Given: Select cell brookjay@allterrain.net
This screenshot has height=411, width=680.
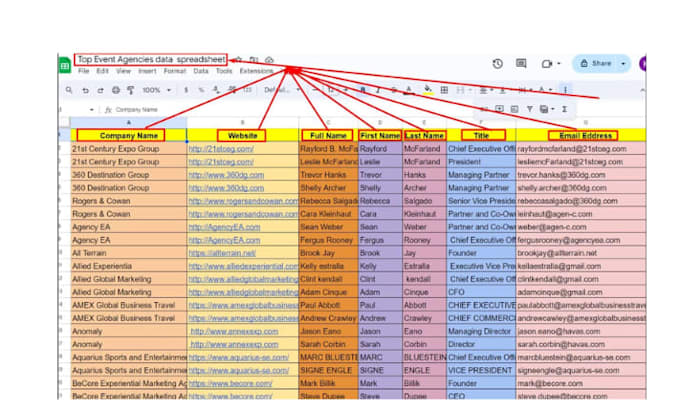Looking at the screenshot, I should [581, 253].
